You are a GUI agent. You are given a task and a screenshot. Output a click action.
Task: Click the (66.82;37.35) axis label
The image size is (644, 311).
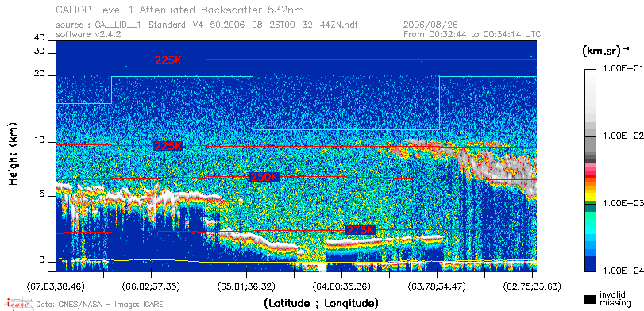151,286
